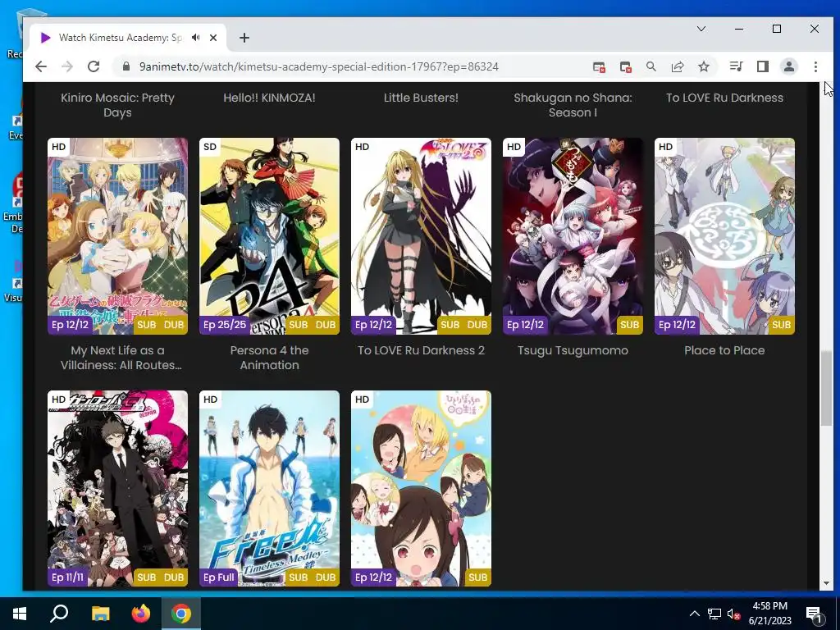Click Hello!! KINMOZA! title link

pos(269,98)
